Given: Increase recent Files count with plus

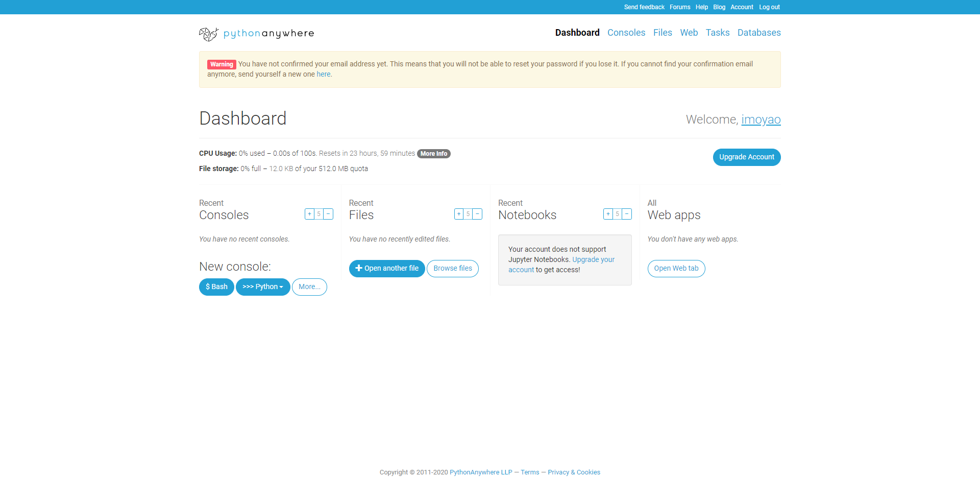Looking at the screenshot, I should click(x=459, y=214).
